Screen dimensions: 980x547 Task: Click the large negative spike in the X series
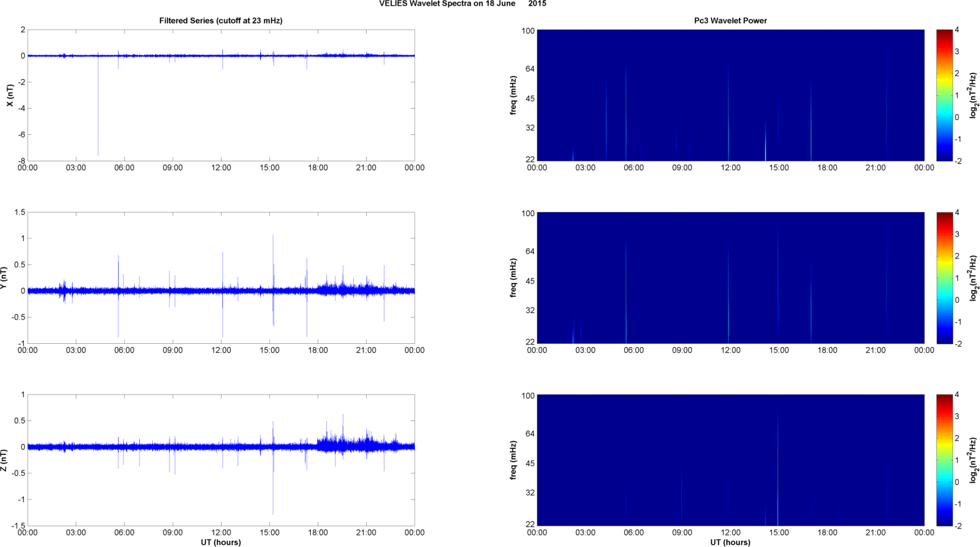(98, 106)
